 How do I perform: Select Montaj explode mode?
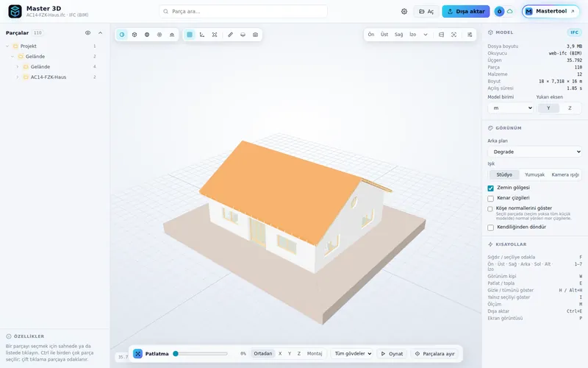pos(315,354)
